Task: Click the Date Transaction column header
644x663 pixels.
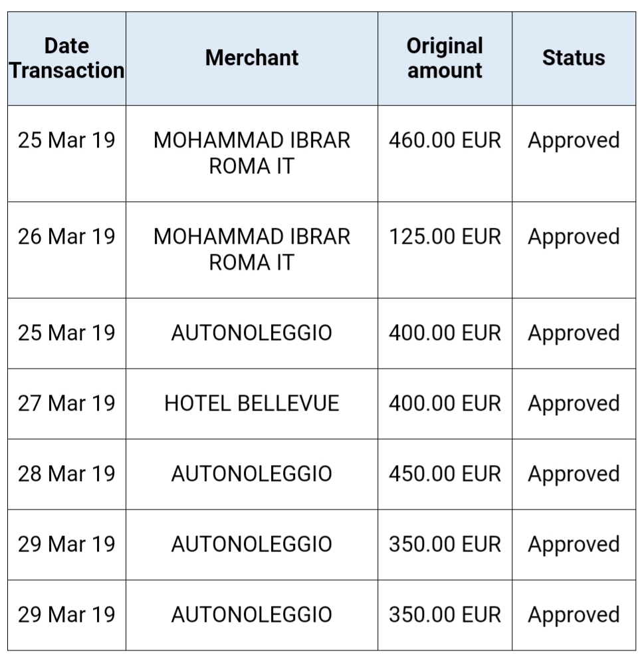Action: [x=66, y=58]
